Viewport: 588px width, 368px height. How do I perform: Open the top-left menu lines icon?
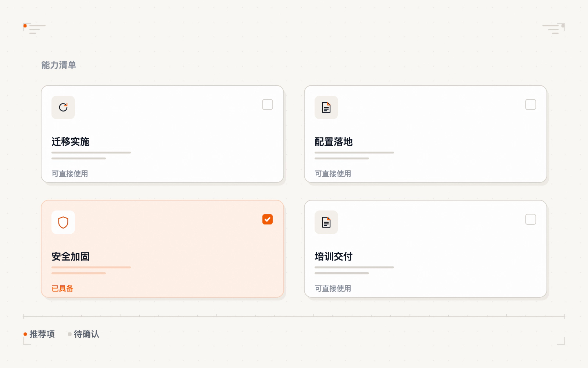tap(37, 29)
